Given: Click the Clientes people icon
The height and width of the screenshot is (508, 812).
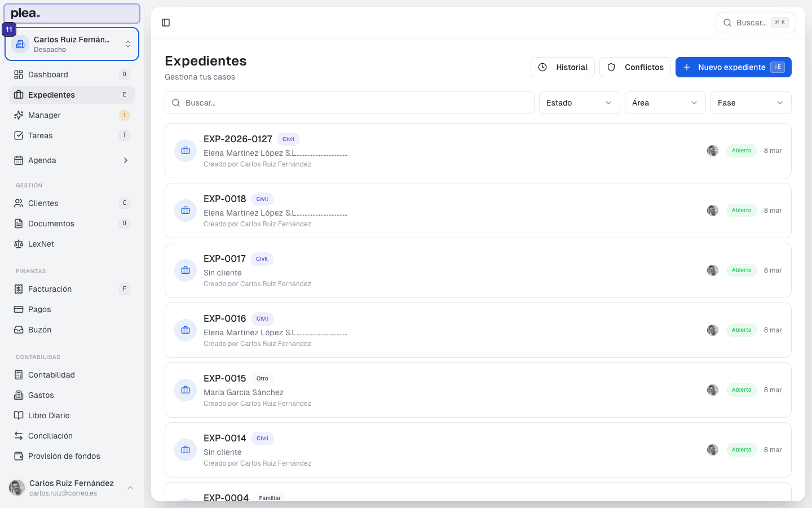Looking at the screenshot, I should click(x=19, y=203).
